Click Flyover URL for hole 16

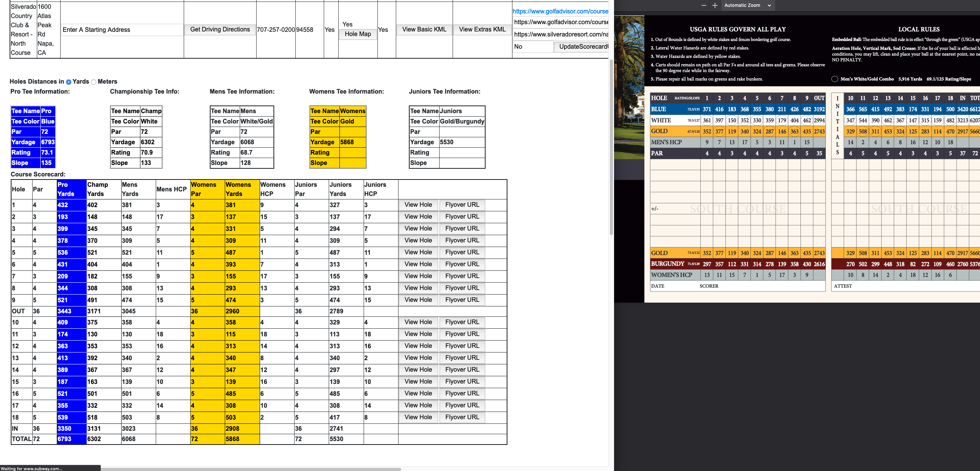coord(462,394)
